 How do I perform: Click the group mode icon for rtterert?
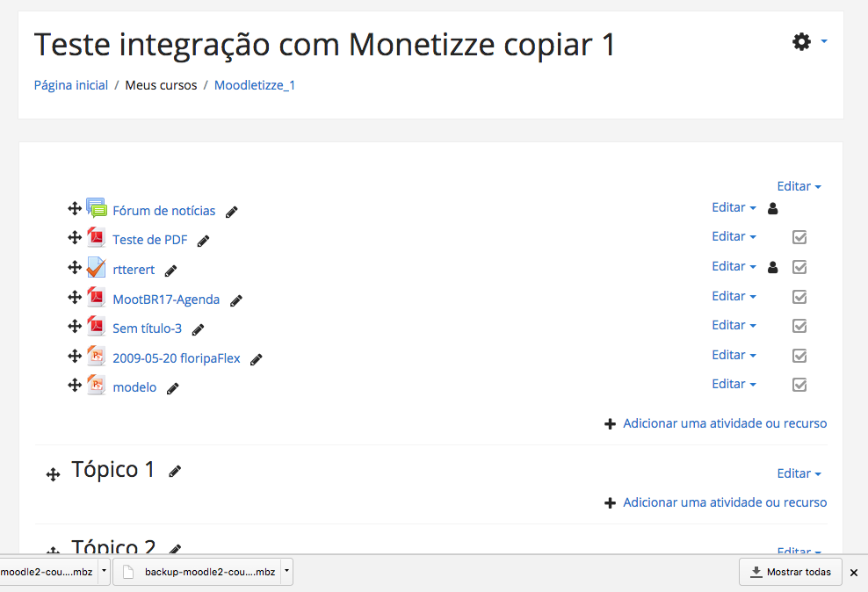click(x=773, y=267)
